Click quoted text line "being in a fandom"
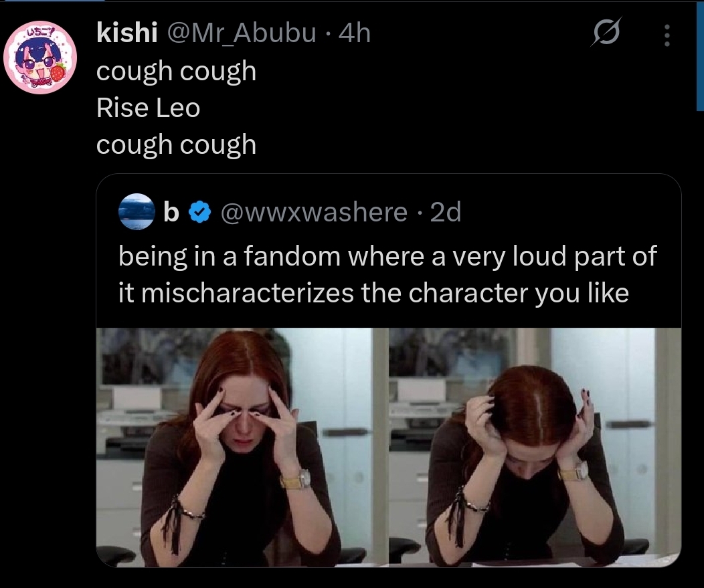 pos(387,257)
